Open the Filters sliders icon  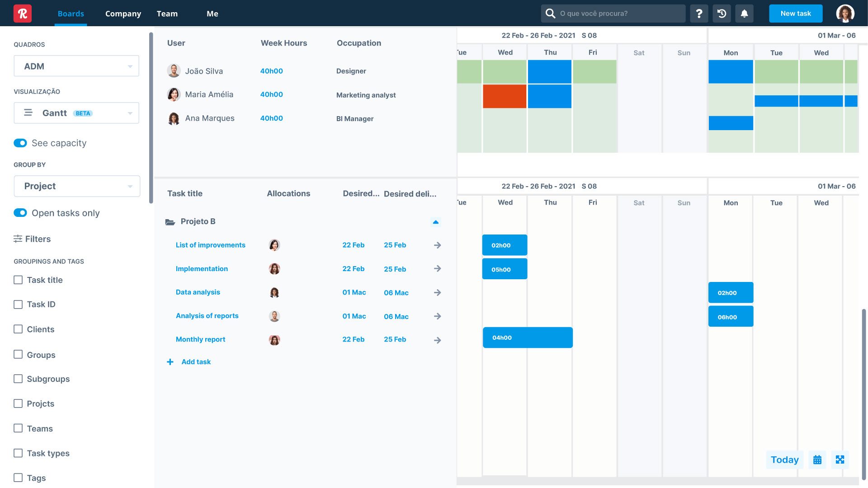coord(18,239)
